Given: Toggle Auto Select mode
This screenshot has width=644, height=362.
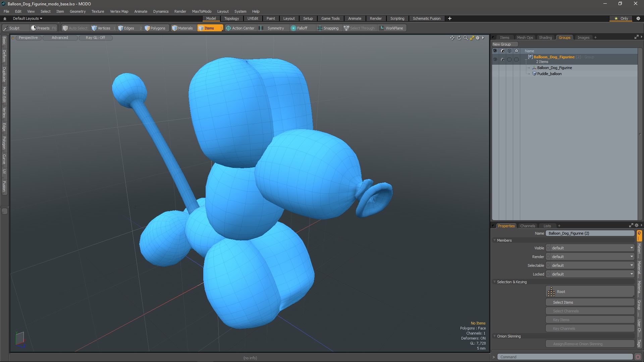Looking at the screenshot, I should click(x=75, y=28).
